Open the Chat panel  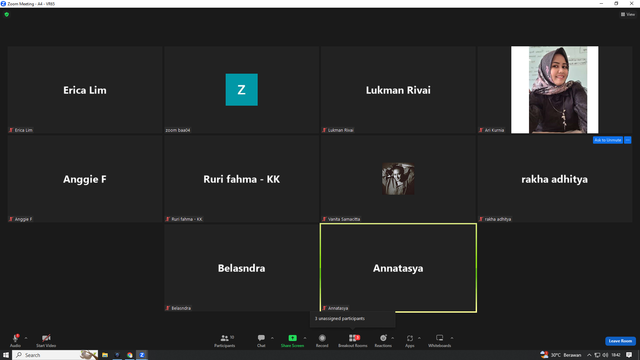[x=261, y=340]
